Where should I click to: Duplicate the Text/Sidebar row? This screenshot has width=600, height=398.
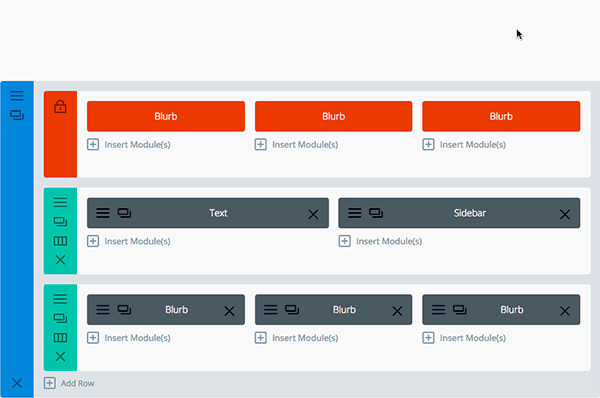pos(60,222)
